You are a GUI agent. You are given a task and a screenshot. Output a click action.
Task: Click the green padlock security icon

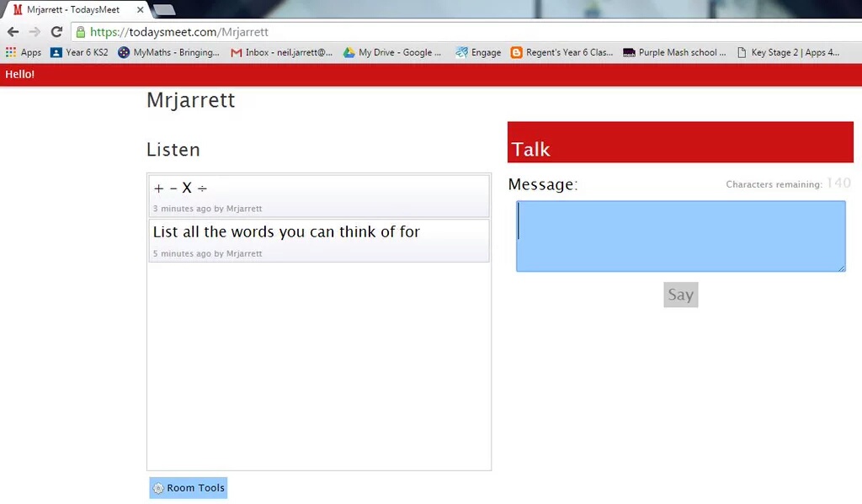(x=81, y=32)
